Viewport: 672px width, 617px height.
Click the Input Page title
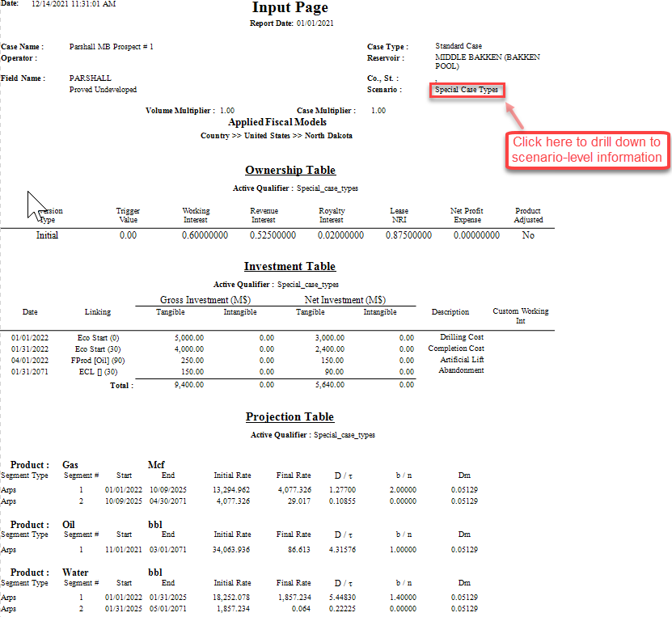point(290,8)
